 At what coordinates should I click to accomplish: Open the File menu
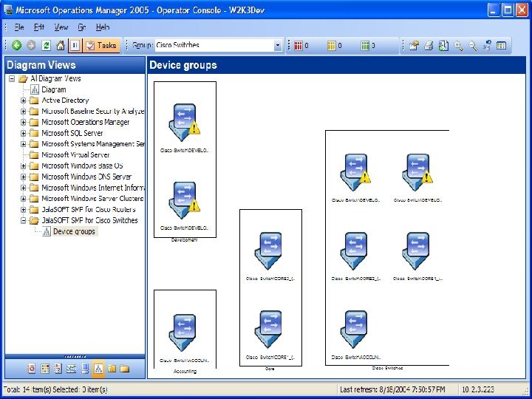click(x=19, y=27)
